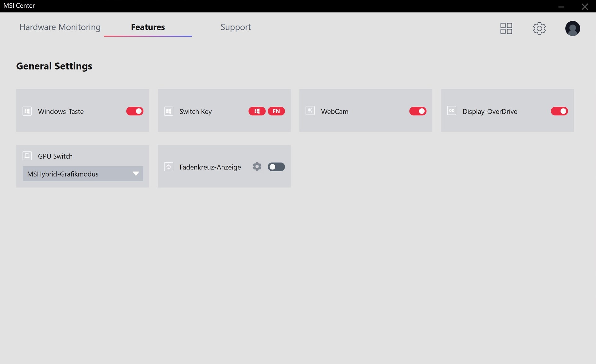Screen dimensions: 596x364
Task: Open the apps grid view icon
Action: coord(506,28)
